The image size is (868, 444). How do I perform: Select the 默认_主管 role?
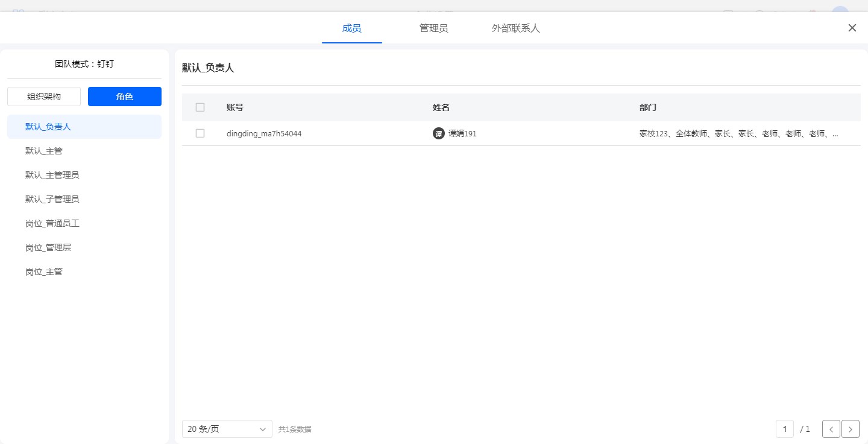click(44, 151)
